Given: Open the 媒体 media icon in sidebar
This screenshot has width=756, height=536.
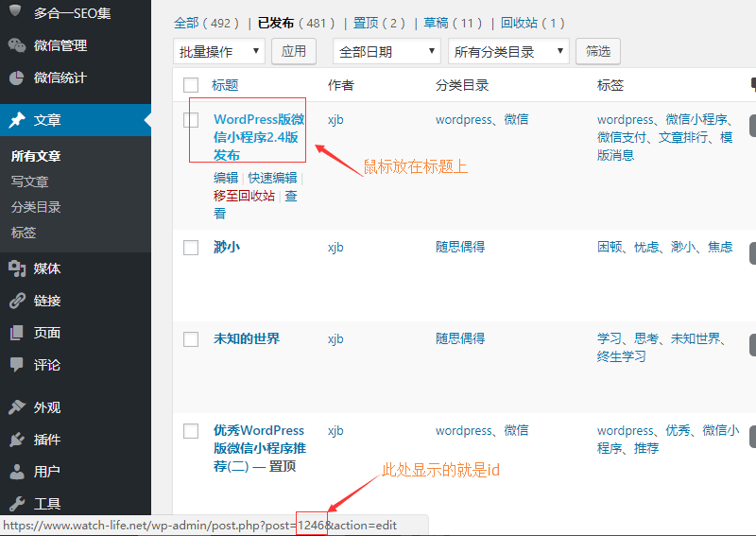Looking at the screenshot, I should [x=17, y=268].
